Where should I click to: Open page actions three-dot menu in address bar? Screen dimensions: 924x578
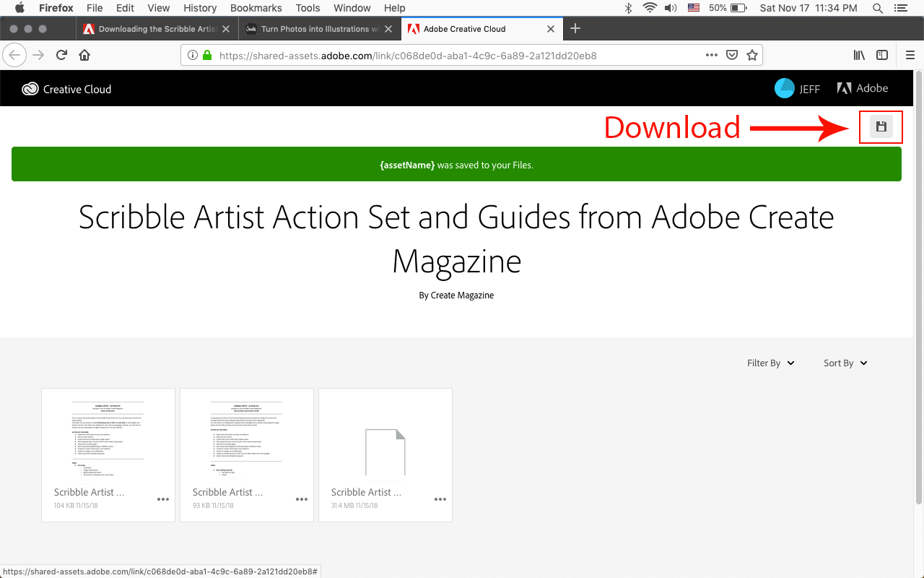tap(711, 55)
